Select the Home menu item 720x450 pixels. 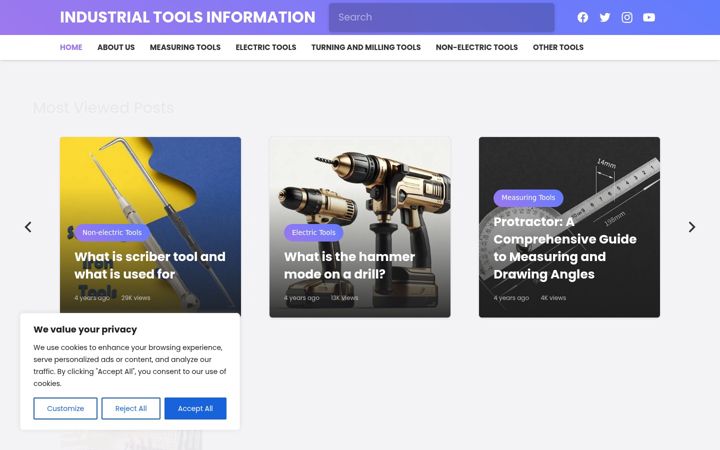pyautogui.click(x=71, y=47)
